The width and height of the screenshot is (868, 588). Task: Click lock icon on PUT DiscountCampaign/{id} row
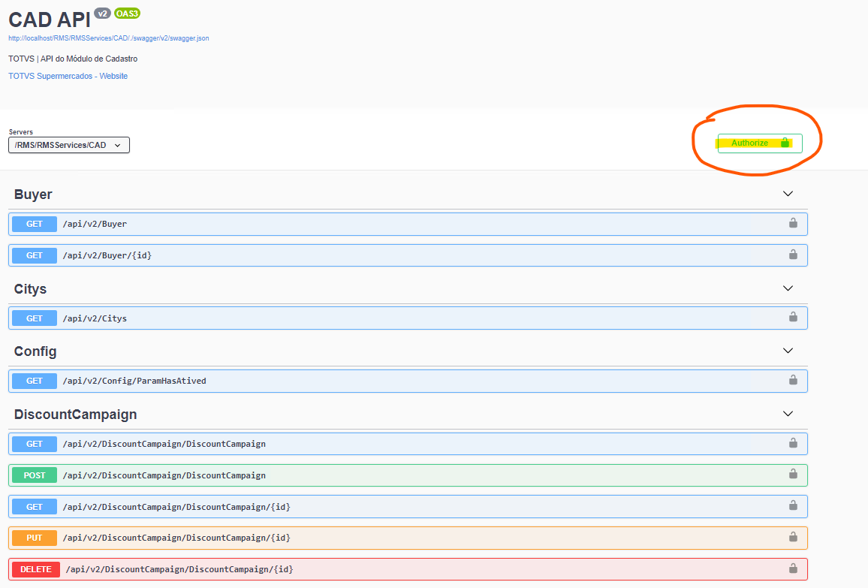click(792, 537)
